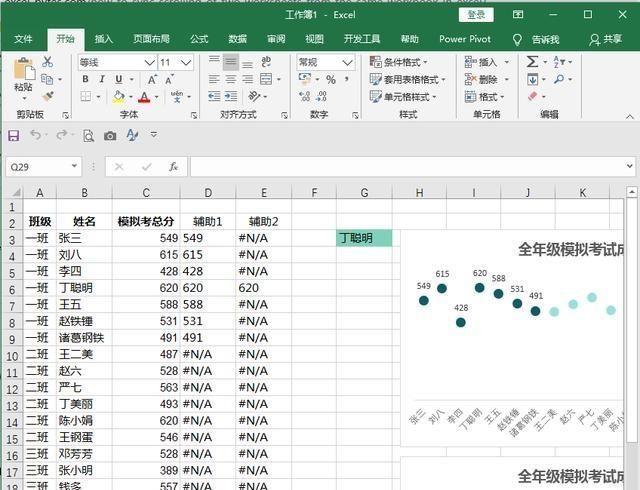The width and height of the screenshot is (640, 490).
Task: Click the 共享 share button
Action: click(x=605, y=39)
